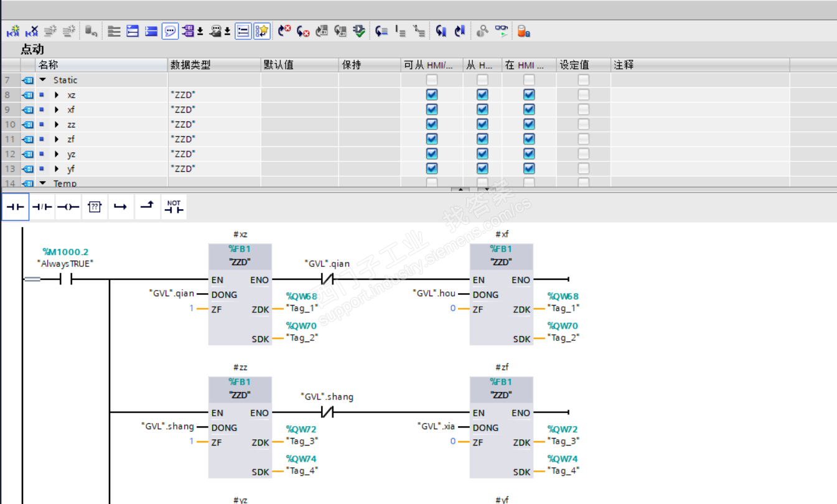Click the open branch icon
Viewport: 837px width, 504px height.
pyautogui.click(x=121, y=207)
